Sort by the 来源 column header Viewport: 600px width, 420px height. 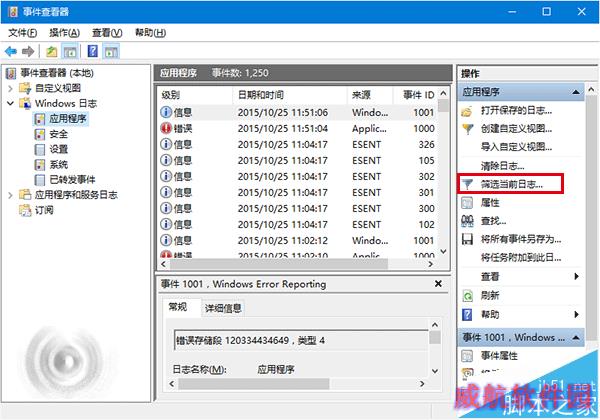pos(370,95)
